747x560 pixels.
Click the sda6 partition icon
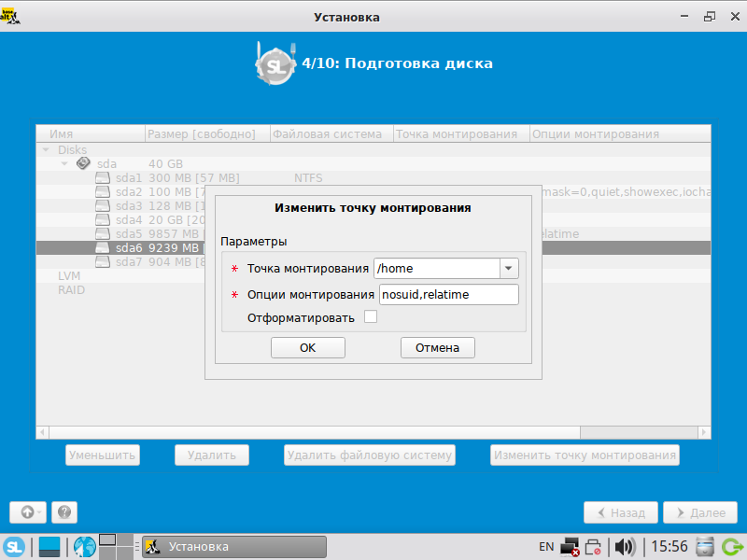103,247
